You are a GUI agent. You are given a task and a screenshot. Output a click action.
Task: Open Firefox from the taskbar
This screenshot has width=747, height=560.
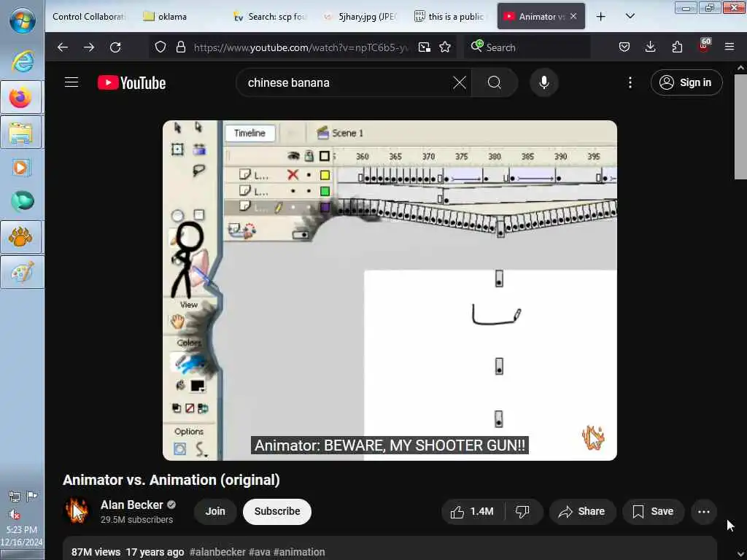(21, 98)
